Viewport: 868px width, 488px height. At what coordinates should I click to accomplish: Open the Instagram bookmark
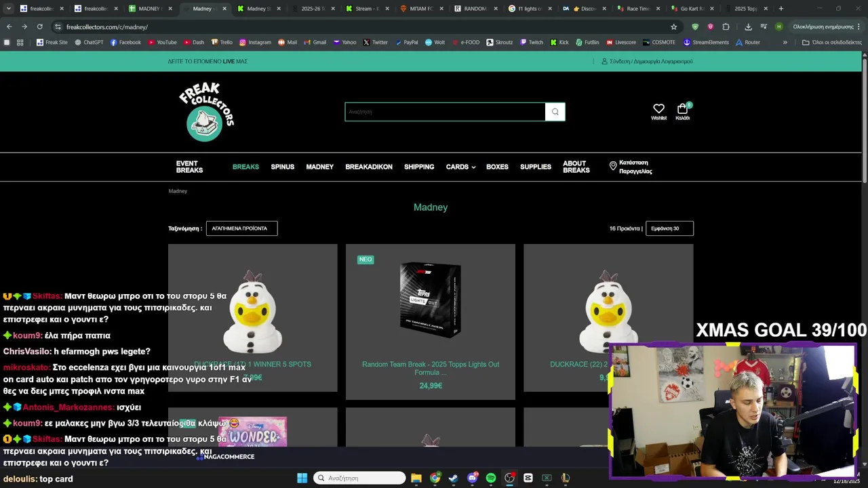pyautogui.click(x=255, y=42)
